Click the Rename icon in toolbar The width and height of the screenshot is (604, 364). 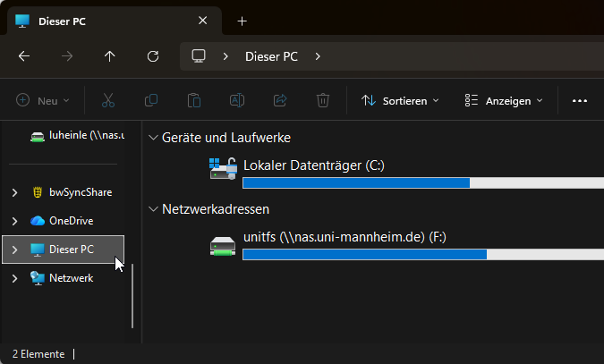pyautogui.click(x=237, y=101)
